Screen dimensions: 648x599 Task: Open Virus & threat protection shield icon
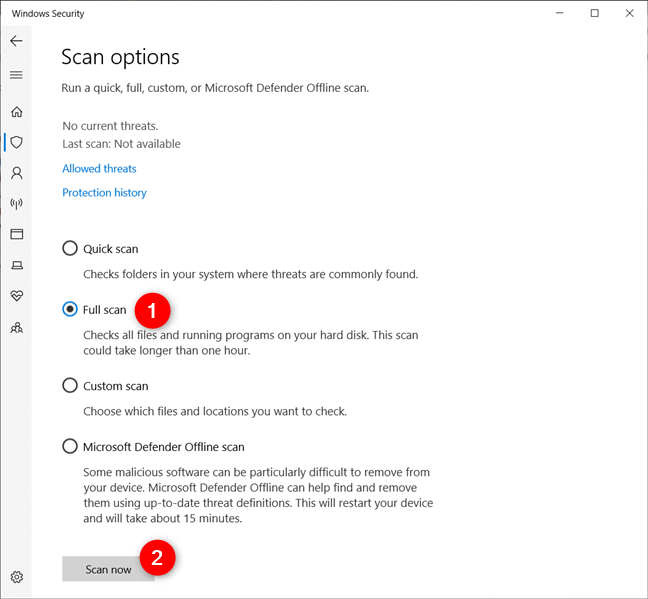(x=17, y=142)
